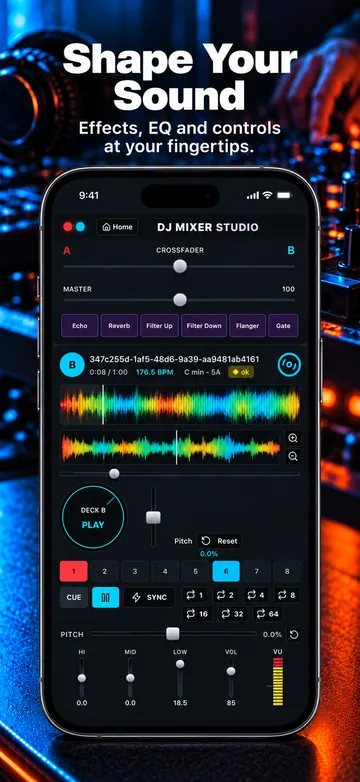Click the Wi-Fi status bar icon
Viewport: 360px width, 782px height.
267,195
